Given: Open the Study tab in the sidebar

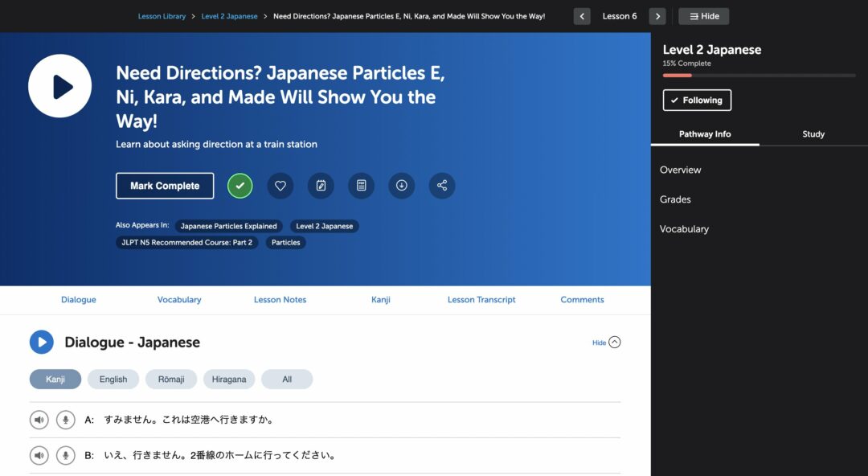Looking at the screenshot, I should (813, 134).
